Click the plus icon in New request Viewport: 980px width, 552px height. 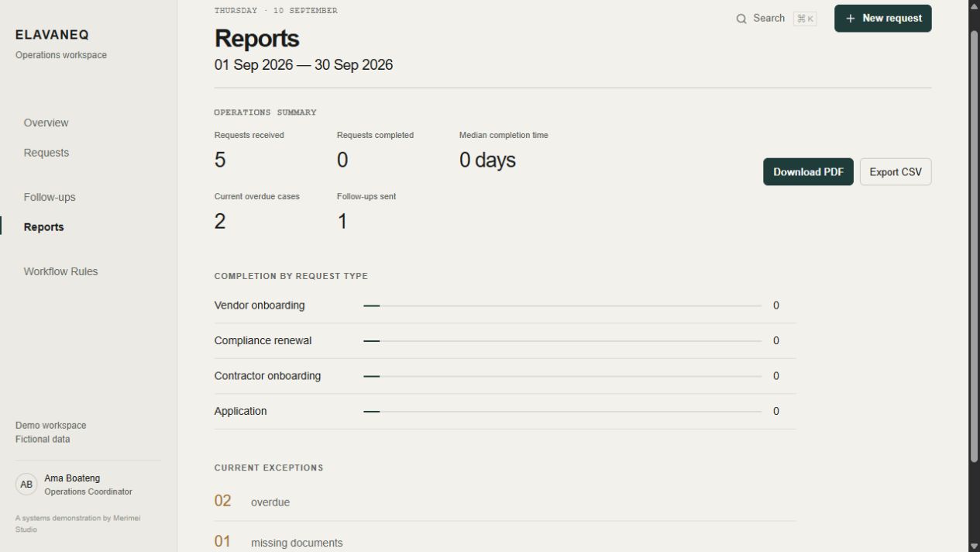[850, 19]
